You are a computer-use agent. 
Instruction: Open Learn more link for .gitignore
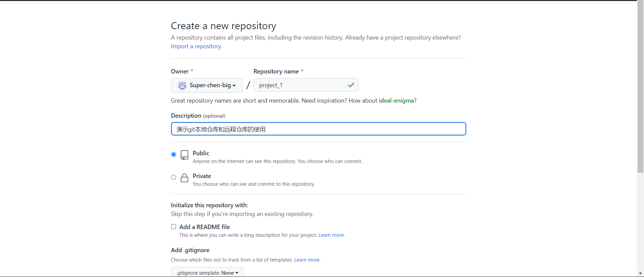(307, 260)
